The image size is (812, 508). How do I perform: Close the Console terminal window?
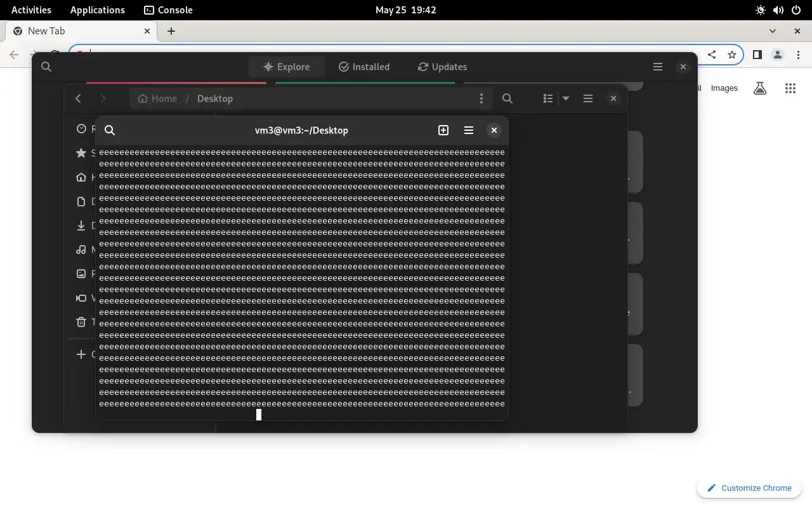click(494, 130)
